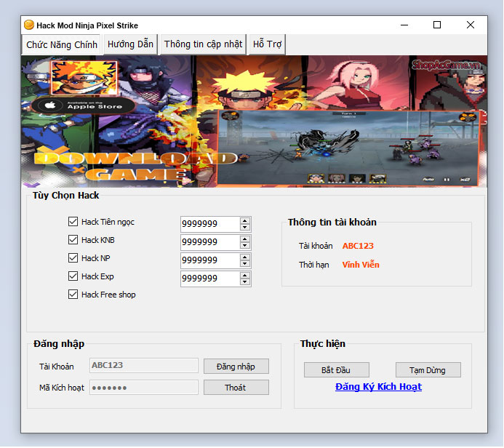Toggle the Hack NP checkbox

click(73, 258)
